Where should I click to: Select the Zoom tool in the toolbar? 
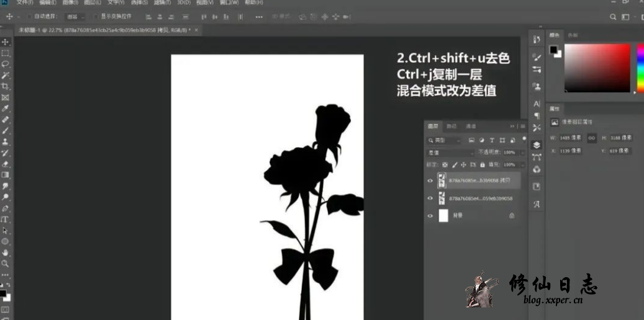pyautogui.click(x=5, y=264)
